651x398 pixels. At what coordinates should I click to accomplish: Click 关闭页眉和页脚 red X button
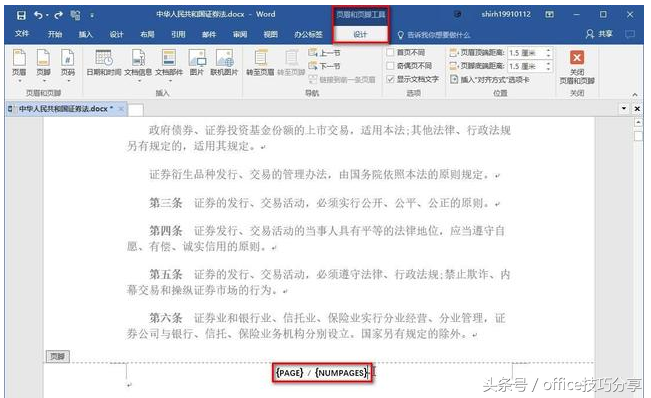(x=577, y=66)
